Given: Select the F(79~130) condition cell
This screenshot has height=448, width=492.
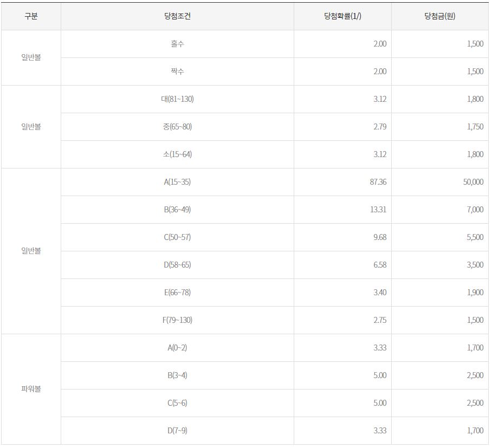Looking at the screenshot, I should tap(177, 320).
